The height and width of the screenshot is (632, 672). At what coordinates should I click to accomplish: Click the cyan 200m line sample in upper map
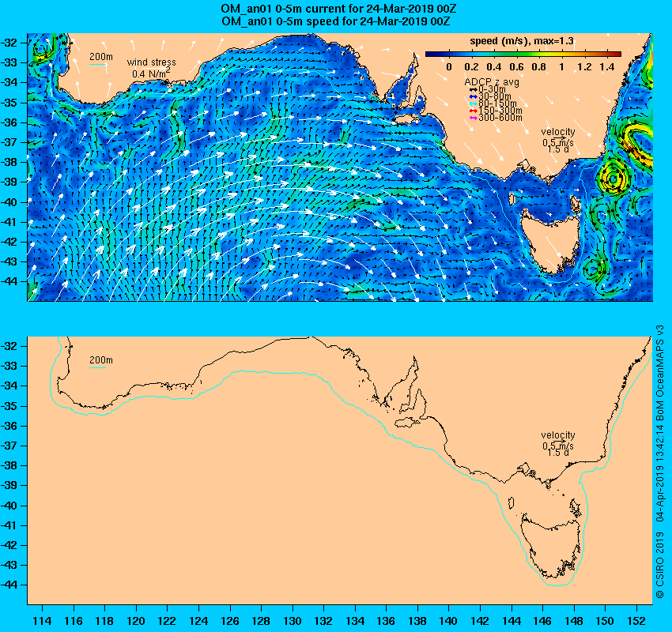pos(98,65)
